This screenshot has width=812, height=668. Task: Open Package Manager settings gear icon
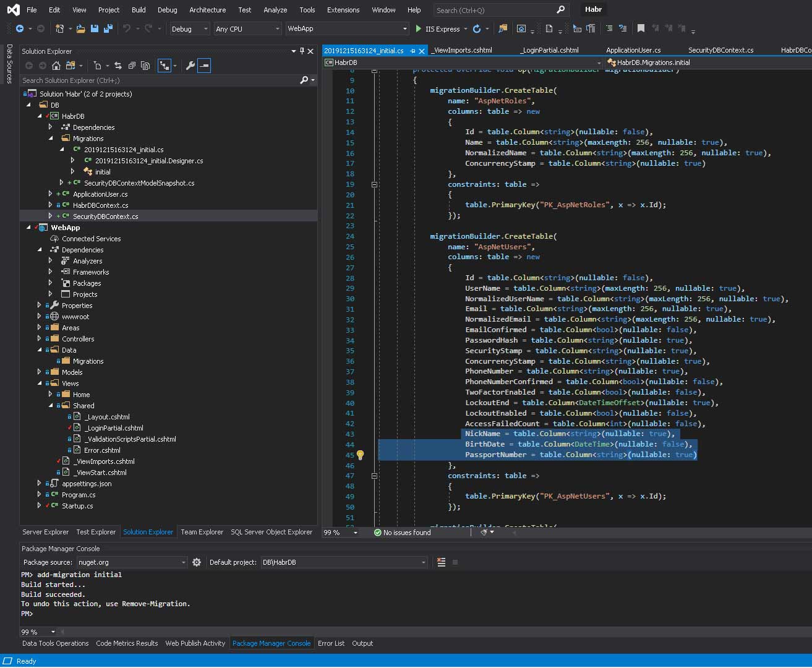197,562
